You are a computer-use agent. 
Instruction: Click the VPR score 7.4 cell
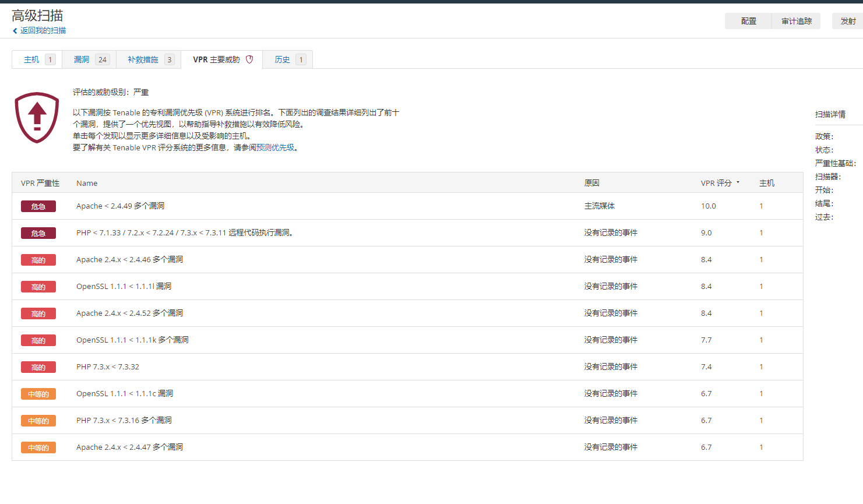click(x=706, y=366)
